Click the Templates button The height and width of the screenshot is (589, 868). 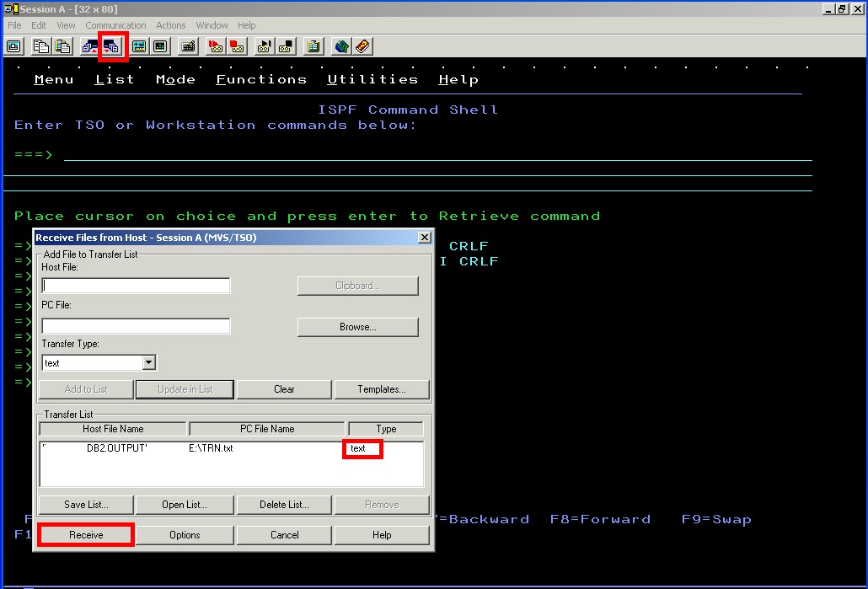(382, 389)
